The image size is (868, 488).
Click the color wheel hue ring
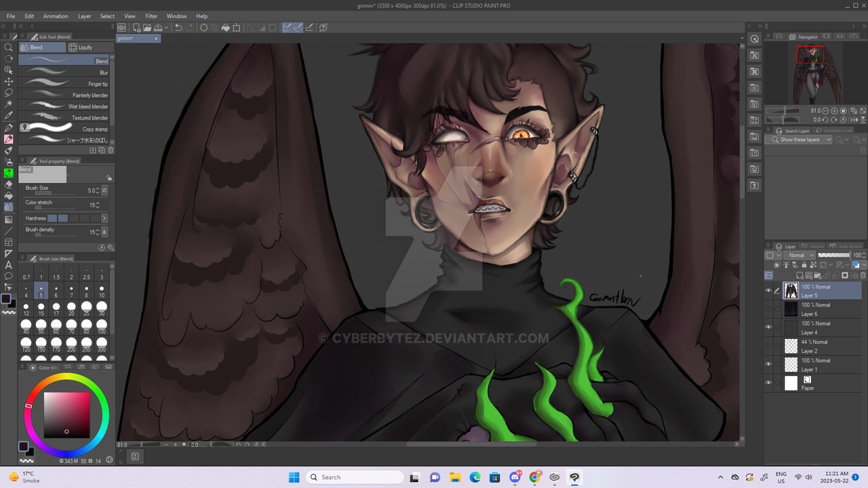66,378
